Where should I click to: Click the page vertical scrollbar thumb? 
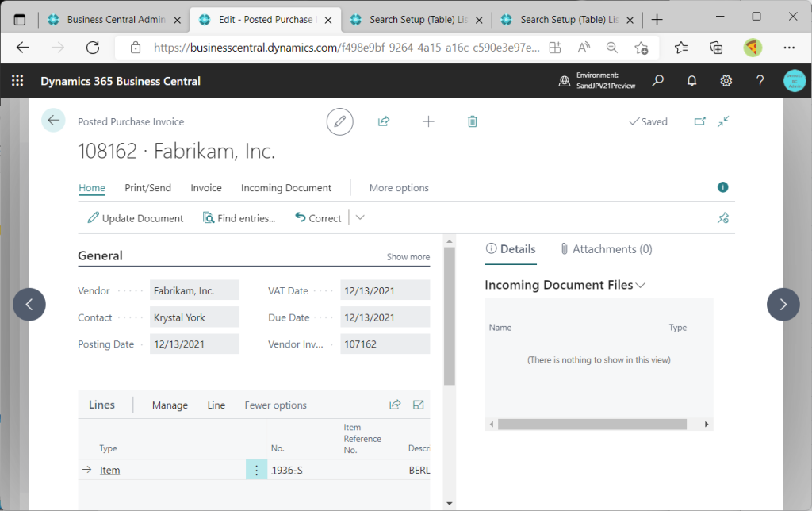click(x=449, y=316)
